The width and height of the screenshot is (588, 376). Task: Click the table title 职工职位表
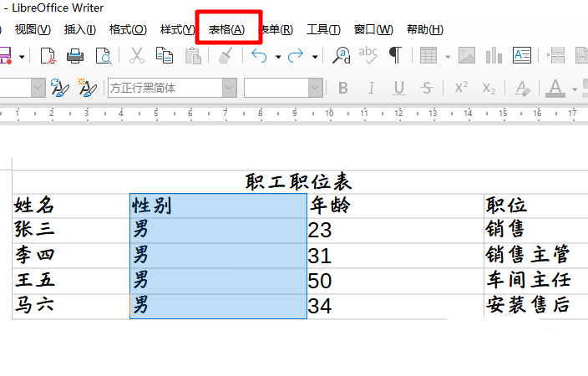click(x=298, y=182)
